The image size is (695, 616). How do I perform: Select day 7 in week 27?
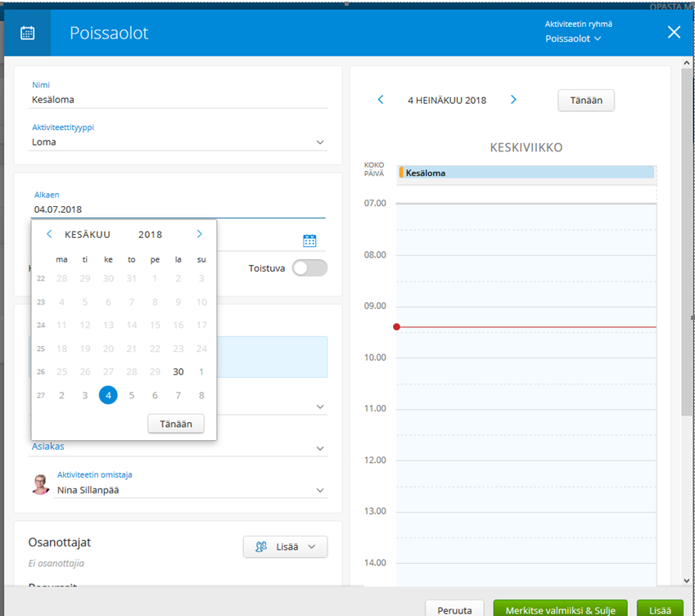pyautogui.click(x=178, y=395)
